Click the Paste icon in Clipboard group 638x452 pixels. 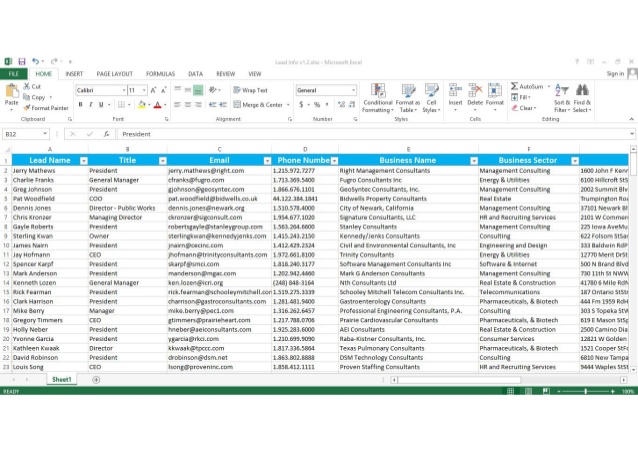click(11, 94)
